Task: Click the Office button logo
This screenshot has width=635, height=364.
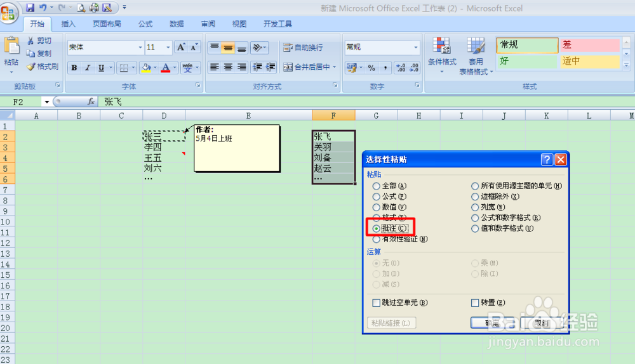Action: point(8,13)
